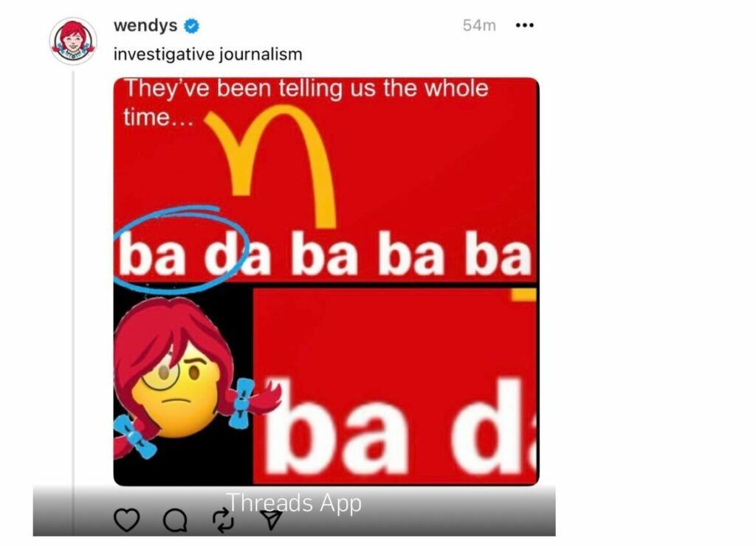Repost the thread using the repost arrows icon
The image size is (756, 546).
(x=223, y=520)
